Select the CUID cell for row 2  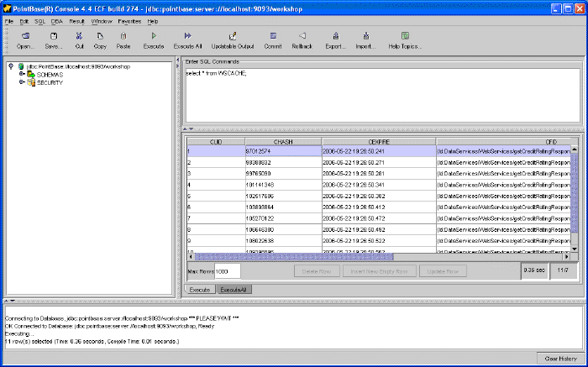pos(216,162)
